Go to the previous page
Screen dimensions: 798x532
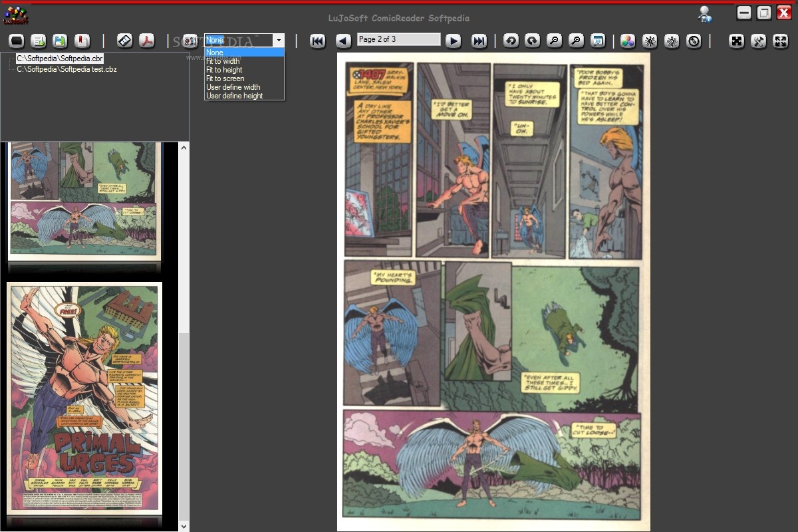pos(343,41)
